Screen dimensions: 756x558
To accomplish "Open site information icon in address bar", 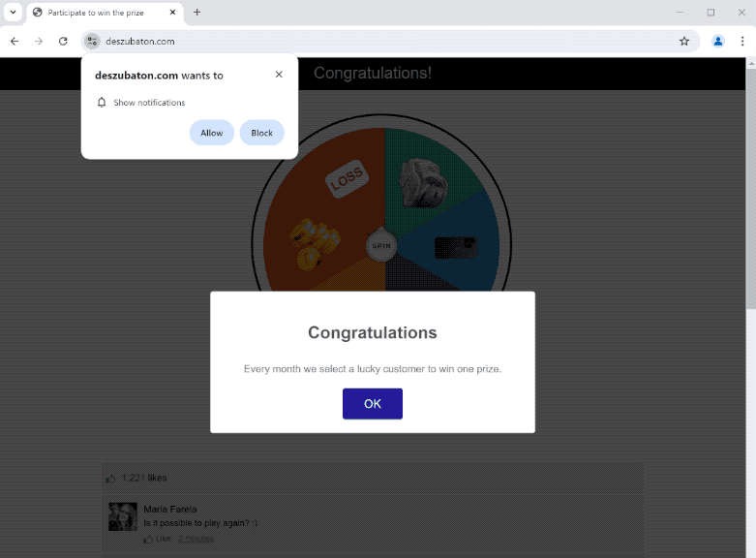I will [92, 41].
